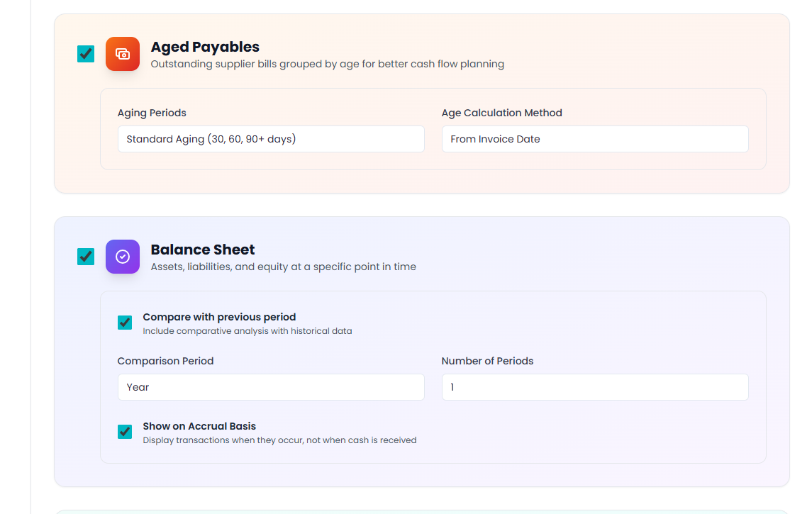Screen dimensions: 812x514
Task: Open the Comparison Period dropdown showing Year
Action: pyautogui.click(x=271, y=387)
